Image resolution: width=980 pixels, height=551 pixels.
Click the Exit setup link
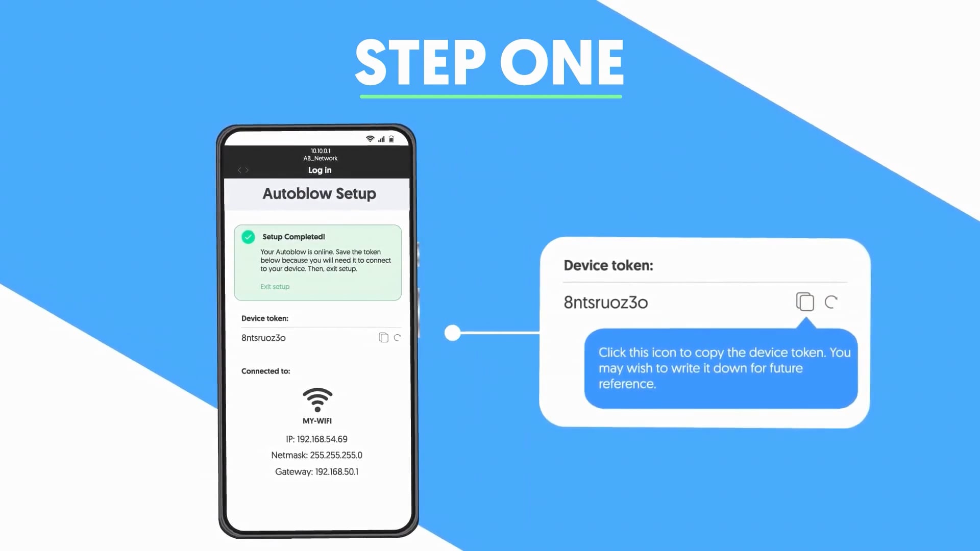274,286
